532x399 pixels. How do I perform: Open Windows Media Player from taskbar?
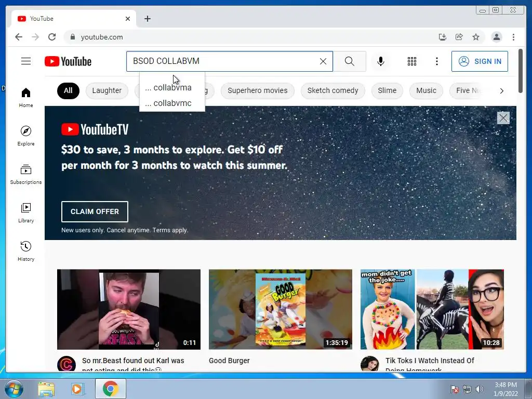click(78, 389)
